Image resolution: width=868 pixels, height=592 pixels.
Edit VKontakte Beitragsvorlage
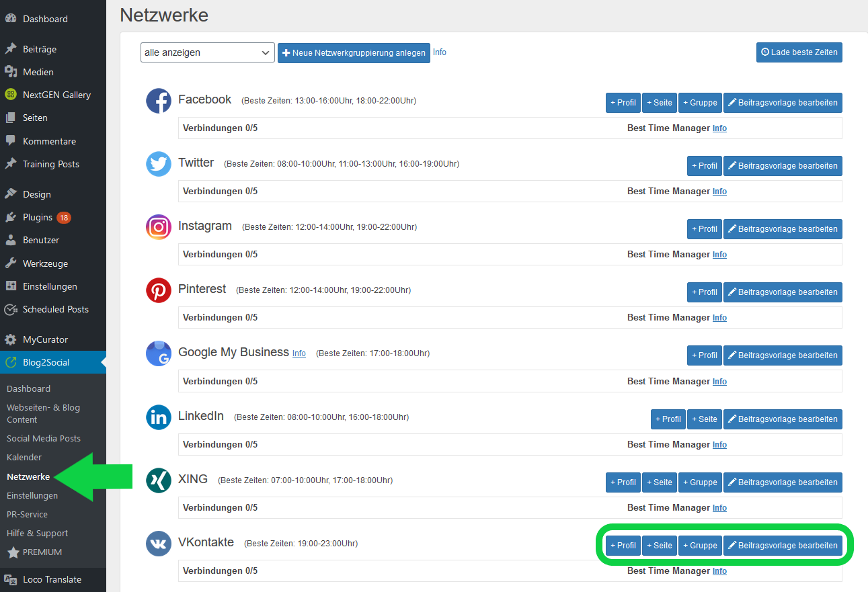(x=783, y=546)
